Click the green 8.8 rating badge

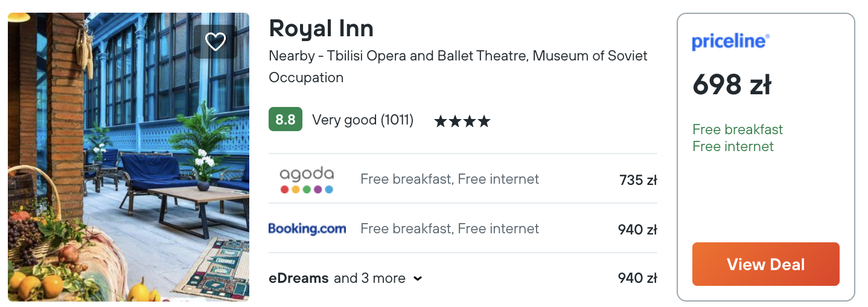tap(285, 120)
